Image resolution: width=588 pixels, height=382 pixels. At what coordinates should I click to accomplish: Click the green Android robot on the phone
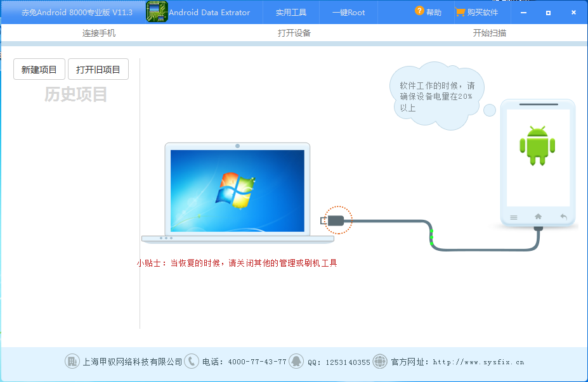click(537, 146)
